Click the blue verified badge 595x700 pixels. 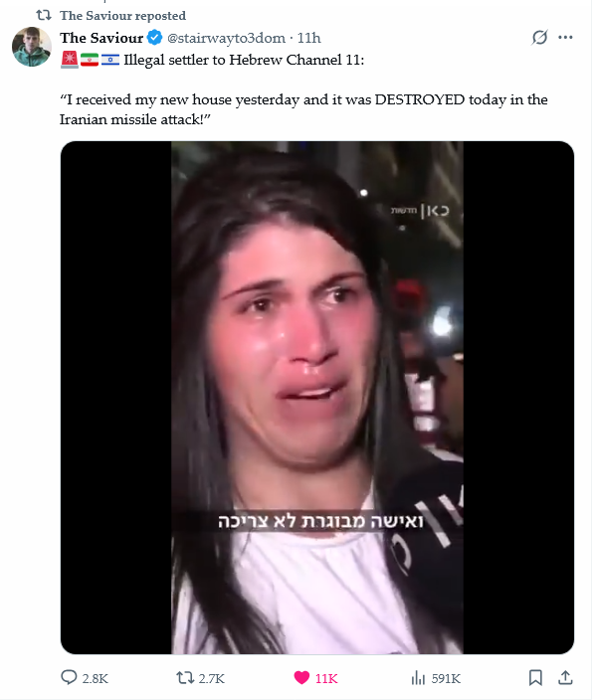(154, 38)
